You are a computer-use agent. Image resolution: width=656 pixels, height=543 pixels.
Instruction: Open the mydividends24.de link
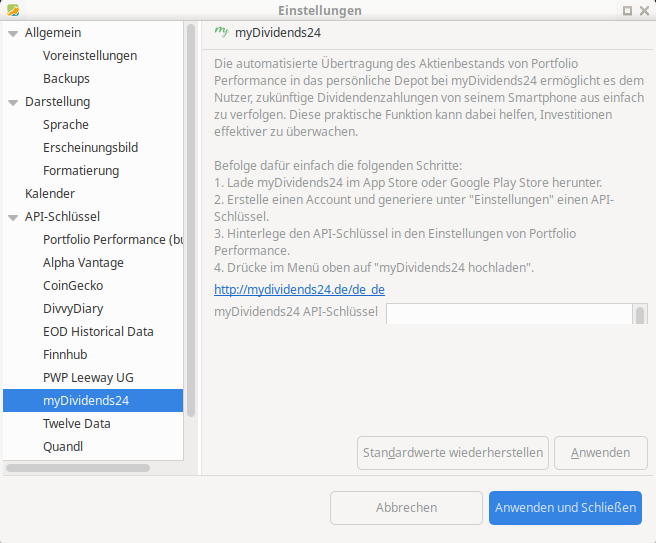click(x=299, y=289)
